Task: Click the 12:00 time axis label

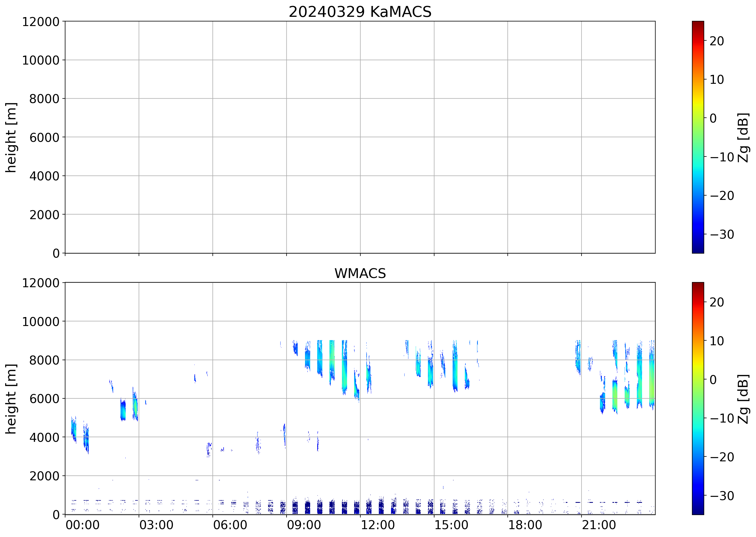Action: pos(377,525)
